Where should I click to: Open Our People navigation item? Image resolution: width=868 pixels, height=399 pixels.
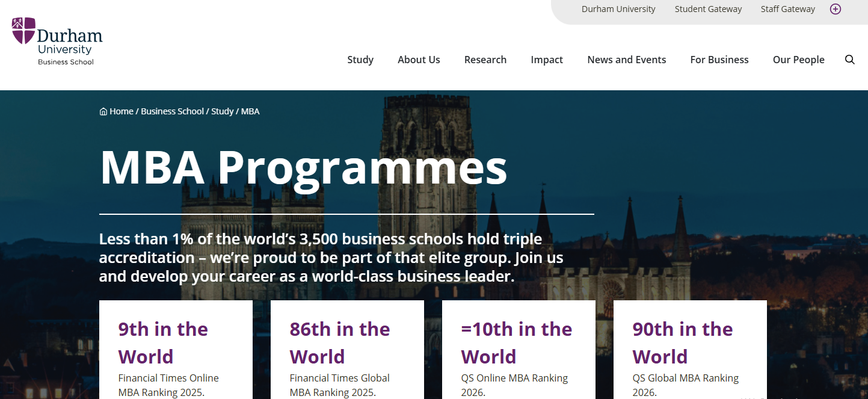tap(798, 60)
